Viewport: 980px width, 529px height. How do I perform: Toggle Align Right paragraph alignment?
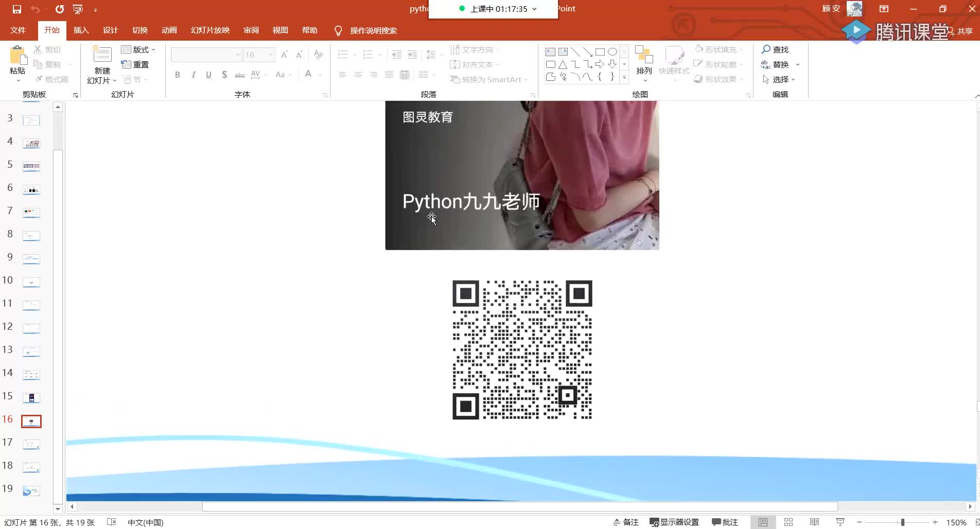(374, 75)
